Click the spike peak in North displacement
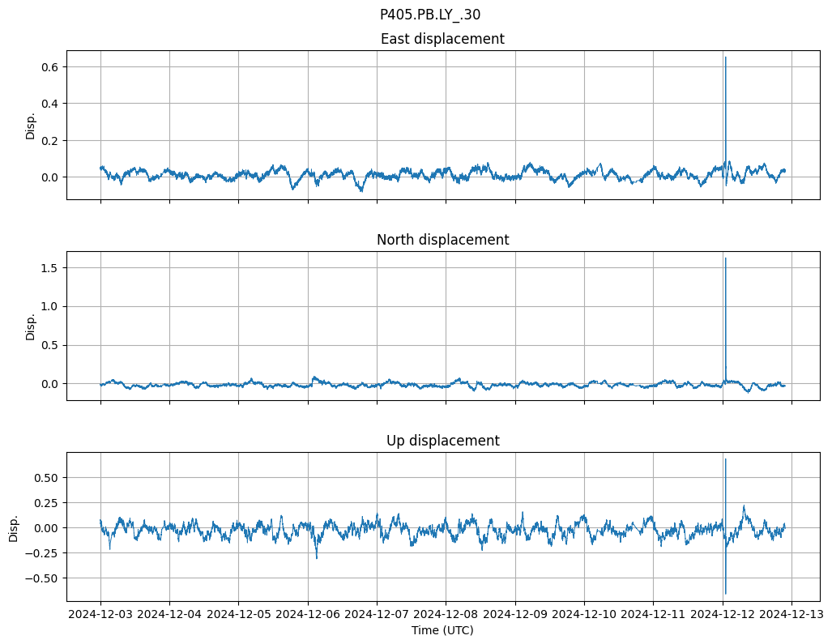Image resolution: width=832 pixels, height=644 pixels. [x=725, y=258]
